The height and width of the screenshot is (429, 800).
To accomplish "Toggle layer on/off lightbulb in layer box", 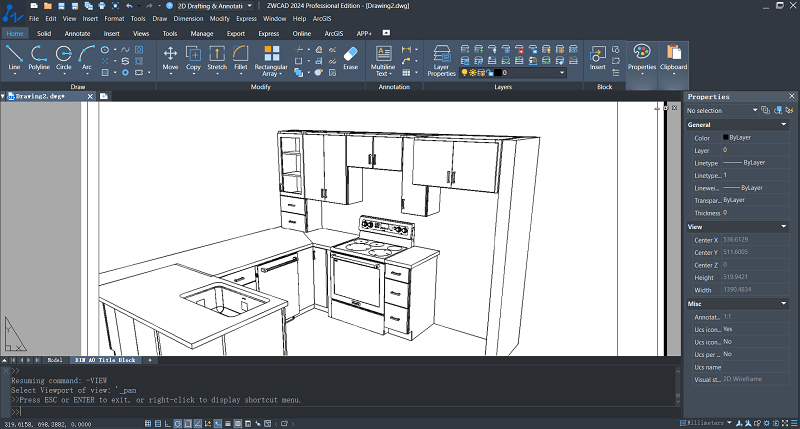I will pyautogui.click(x=464, y=73).
